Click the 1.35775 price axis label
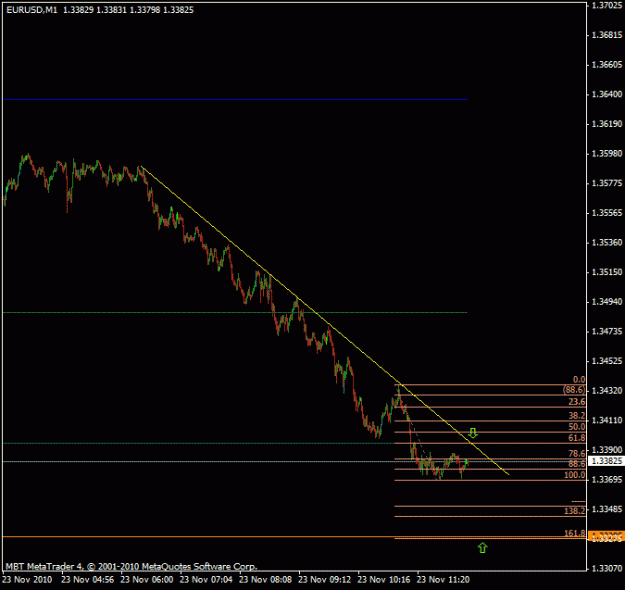 tap(607, 183)
